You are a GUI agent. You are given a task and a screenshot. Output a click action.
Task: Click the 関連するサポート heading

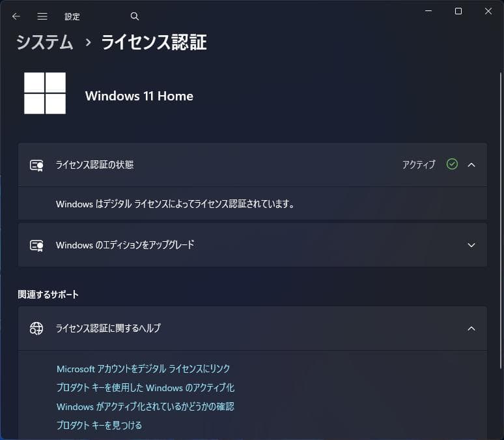[x=48, y=294]
